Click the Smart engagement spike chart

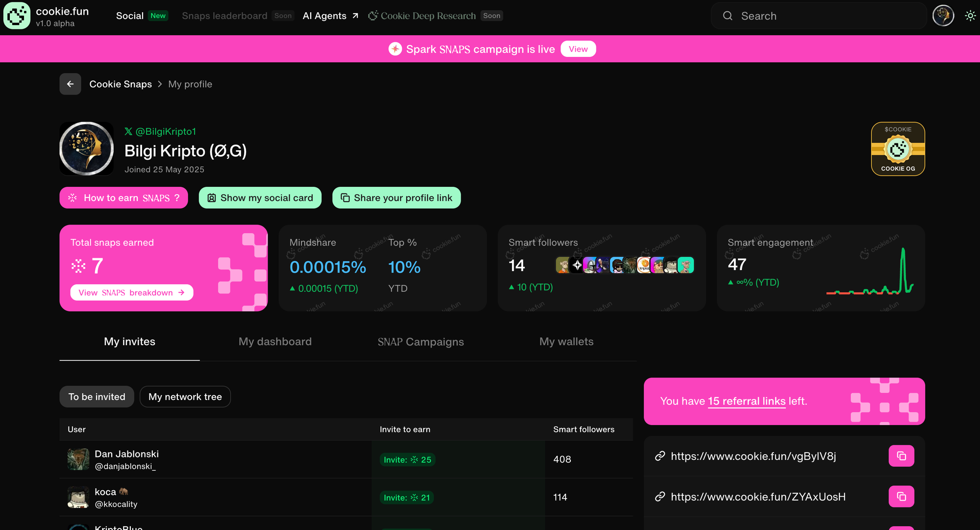[870, 271]
